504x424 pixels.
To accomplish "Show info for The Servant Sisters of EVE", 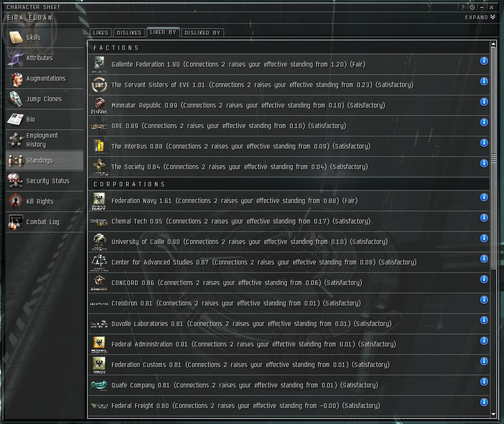I will coord(484,81).
